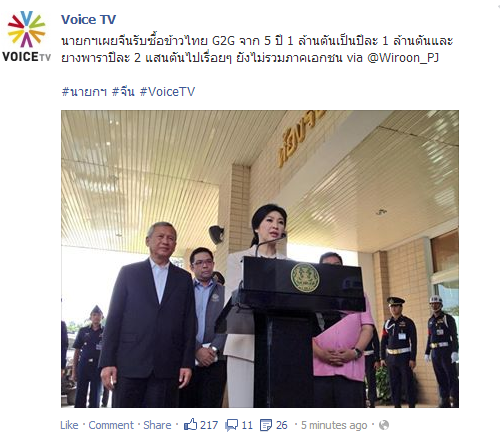Click the Comment link
The width and height of the screenshot is (500, 442).
111,425
